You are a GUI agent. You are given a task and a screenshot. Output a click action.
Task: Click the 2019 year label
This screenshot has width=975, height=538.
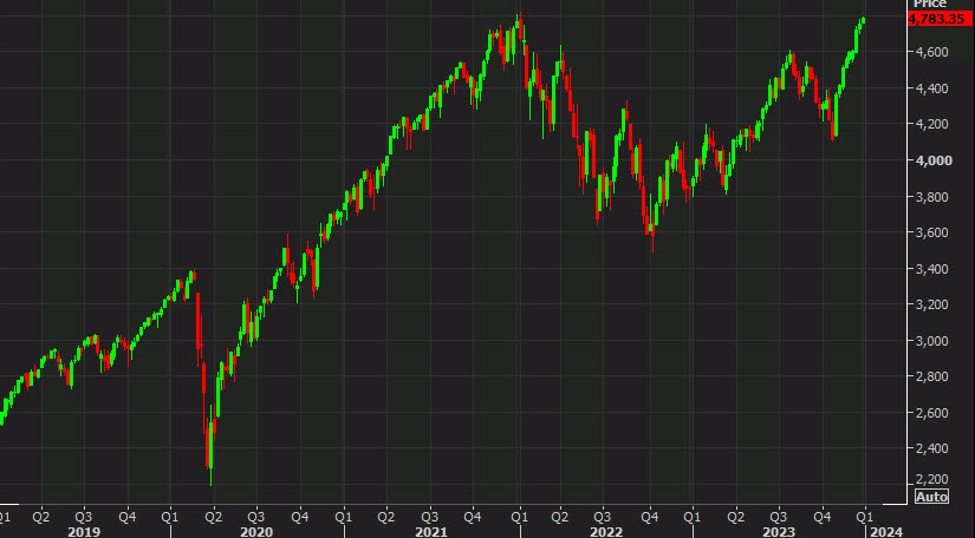84,532
